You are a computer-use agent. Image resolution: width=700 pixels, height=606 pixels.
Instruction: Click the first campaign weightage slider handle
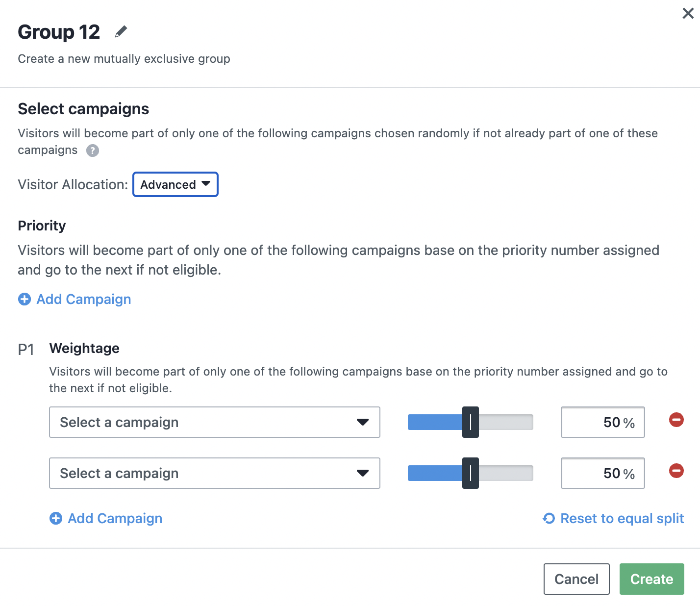[471, 422]
